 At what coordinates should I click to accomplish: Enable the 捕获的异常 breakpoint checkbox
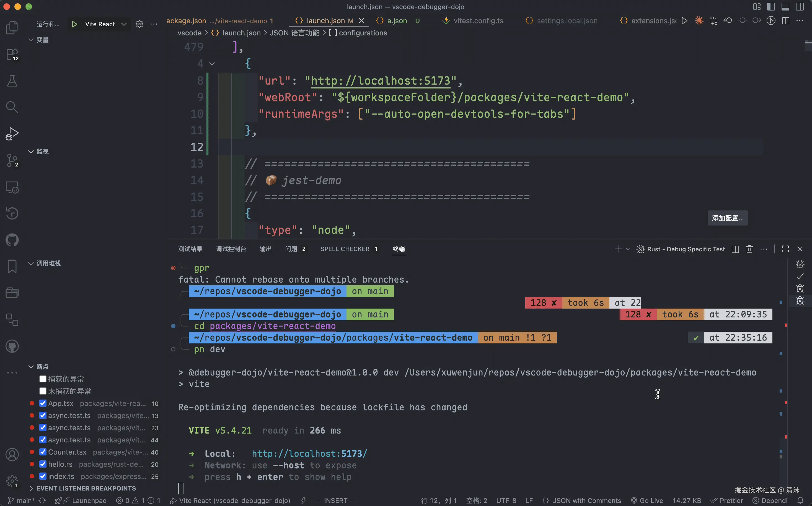(43, 379)
